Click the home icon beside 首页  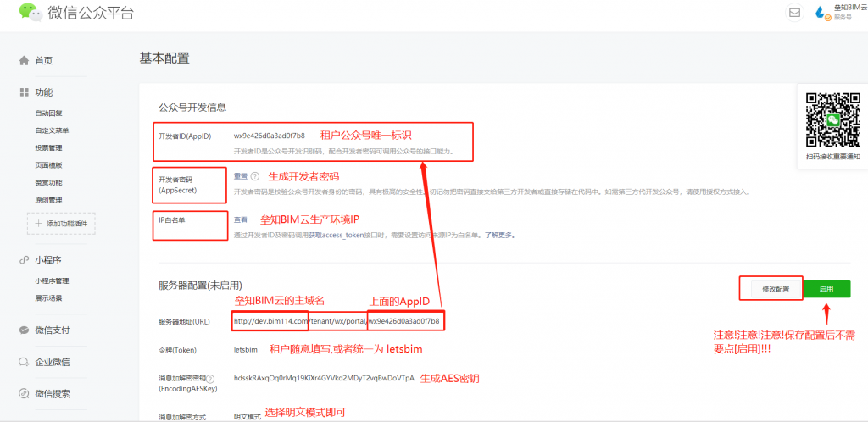24,61
